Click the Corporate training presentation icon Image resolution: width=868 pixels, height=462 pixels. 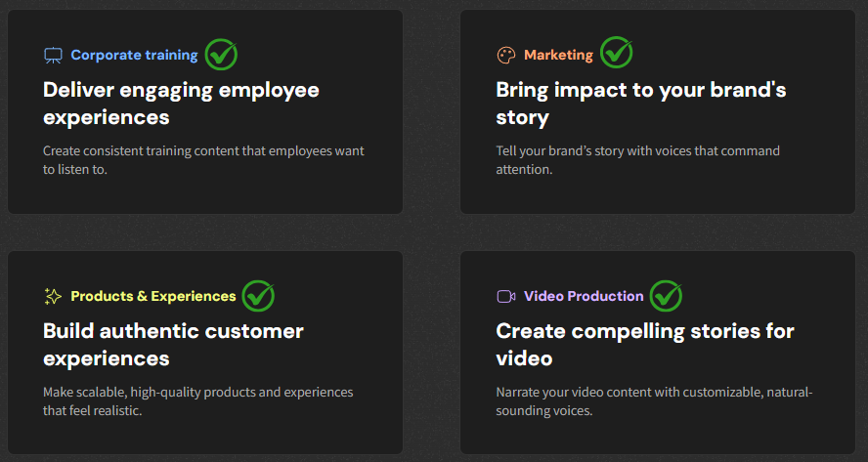click(x=53, y=56)
